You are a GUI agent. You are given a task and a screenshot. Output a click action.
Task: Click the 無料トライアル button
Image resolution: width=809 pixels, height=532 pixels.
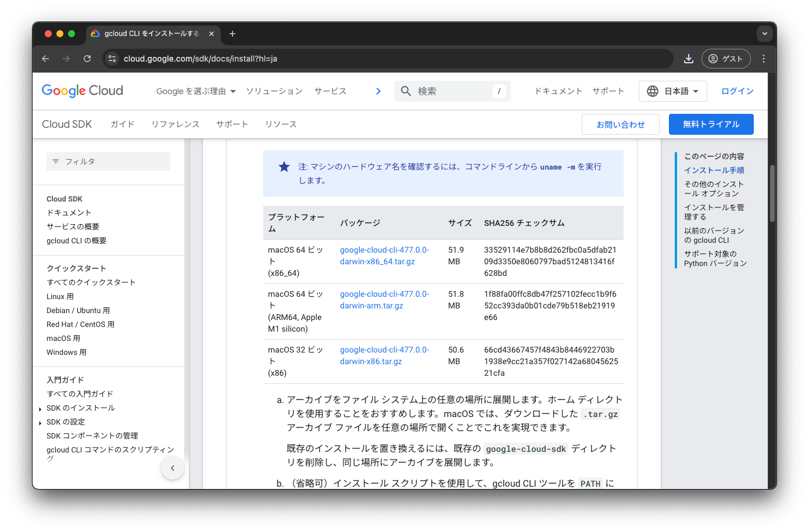(x=711, y=124)
